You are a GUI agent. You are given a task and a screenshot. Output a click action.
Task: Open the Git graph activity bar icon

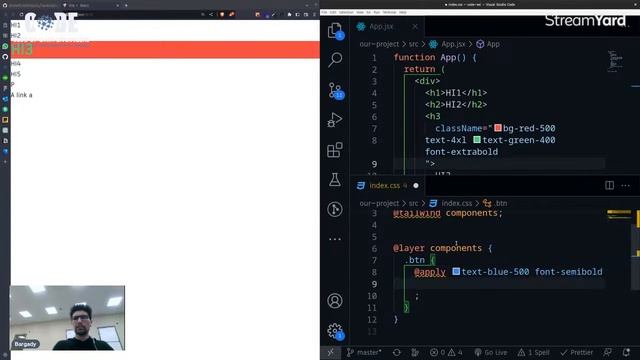(335, 209)
